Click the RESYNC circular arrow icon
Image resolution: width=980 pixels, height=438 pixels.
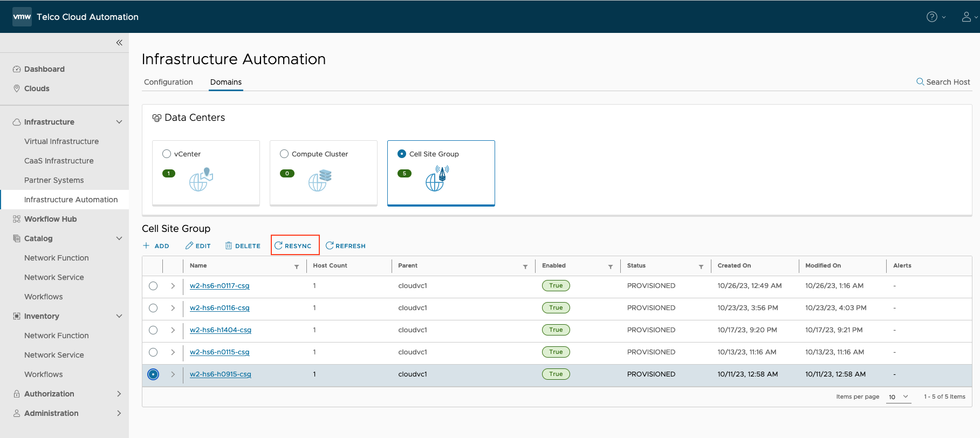278,245
